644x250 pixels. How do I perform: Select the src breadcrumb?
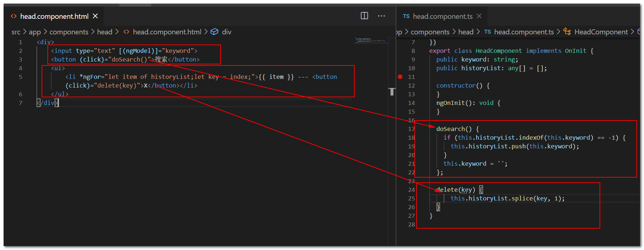pyautogui.click(x=16, y=32)
